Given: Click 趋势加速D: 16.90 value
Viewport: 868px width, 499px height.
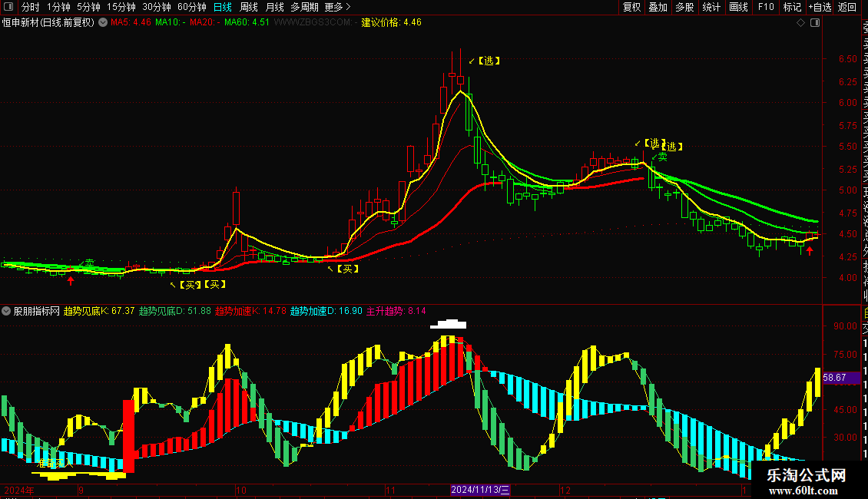Looking at the screenshot, I should (326, 311).
